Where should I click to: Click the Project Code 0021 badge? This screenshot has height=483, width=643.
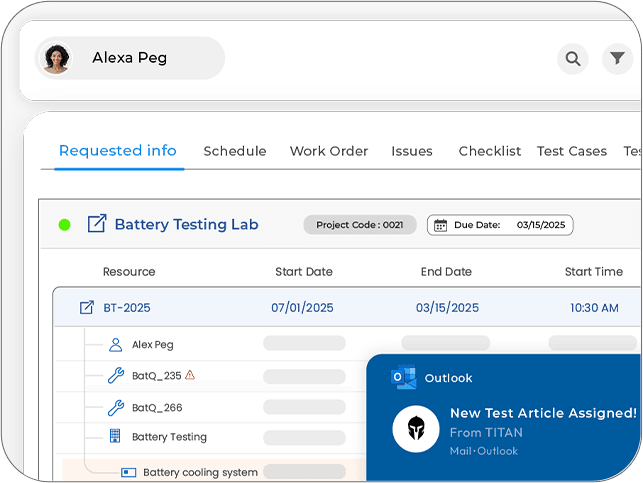coord(360,225)
